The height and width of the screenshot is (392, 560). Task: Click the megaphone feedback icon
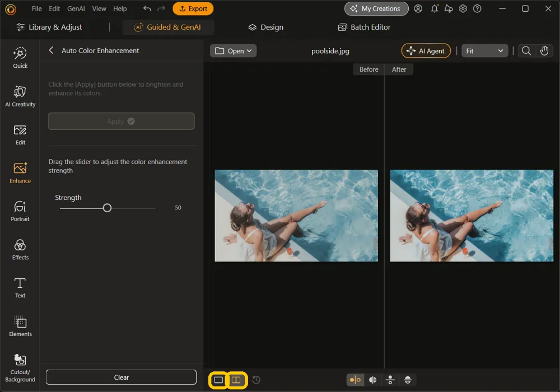pyautogui.click(x=449, y=8)
